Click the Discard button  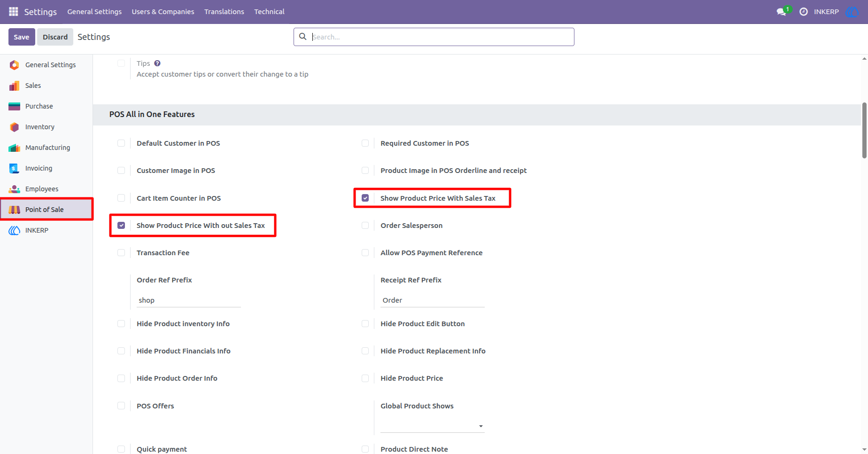55,37
